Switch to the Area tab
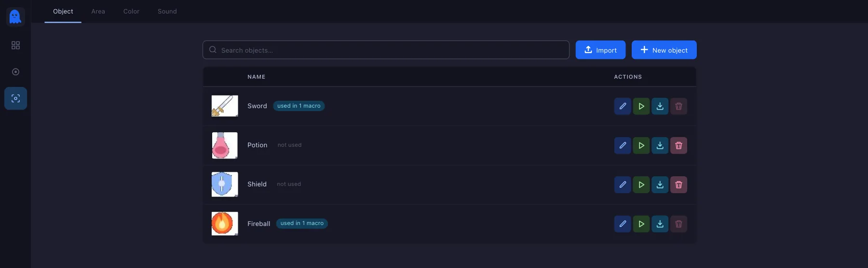This screenshot has height=268, width=868. tap(98, 11)
